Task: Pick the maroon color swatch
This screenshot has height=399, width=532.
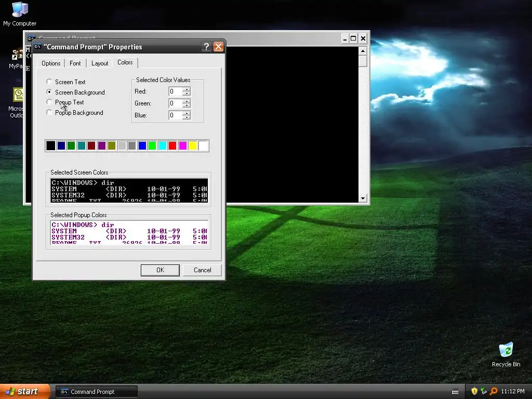Action: [x=91, y=145]
